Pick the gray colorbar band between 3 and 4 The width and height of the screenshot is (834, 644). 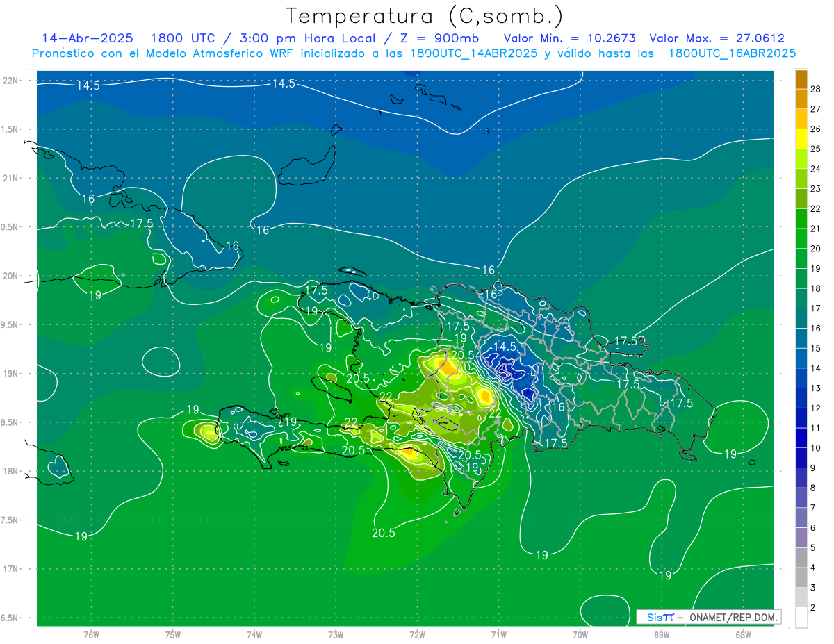coord(801,577)
